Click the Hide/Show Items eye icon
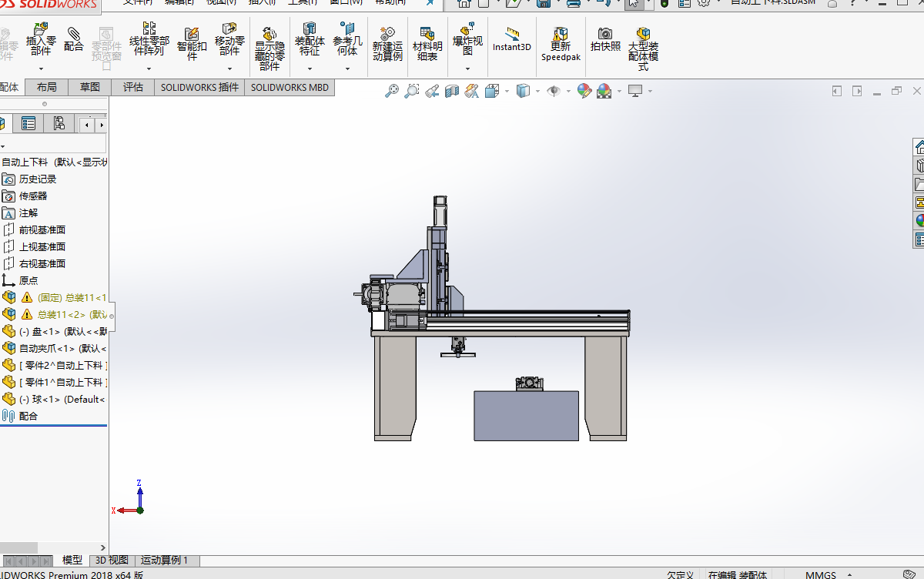The height and width of the screenshot is (579, 924). click(x=554, y=91)
